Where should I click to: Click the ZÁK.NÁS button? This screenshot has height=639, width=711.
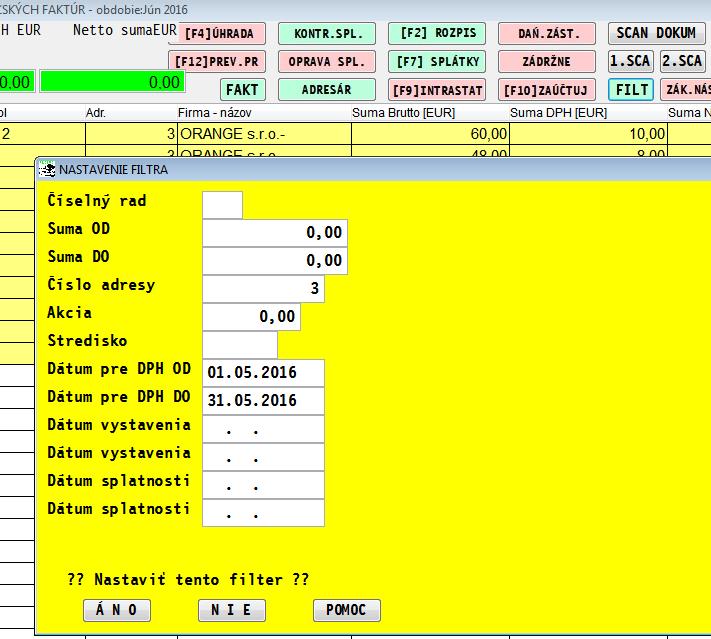click(x=686, y=90)
